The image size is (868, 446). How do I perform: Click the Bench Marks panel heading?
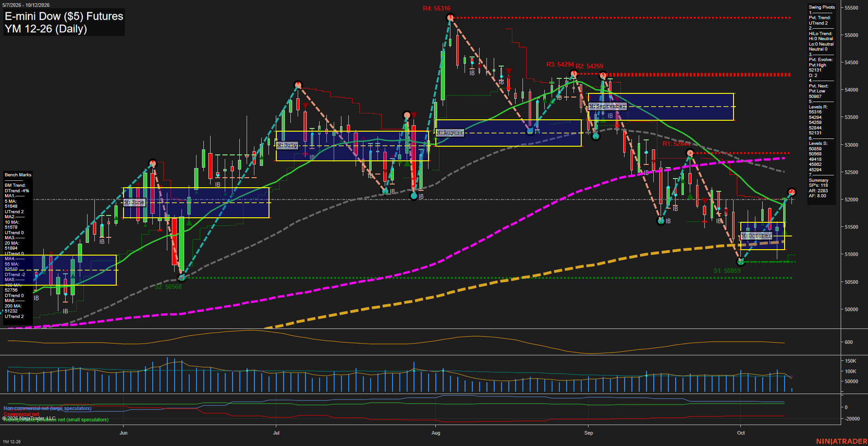click(x=18, y=175)
